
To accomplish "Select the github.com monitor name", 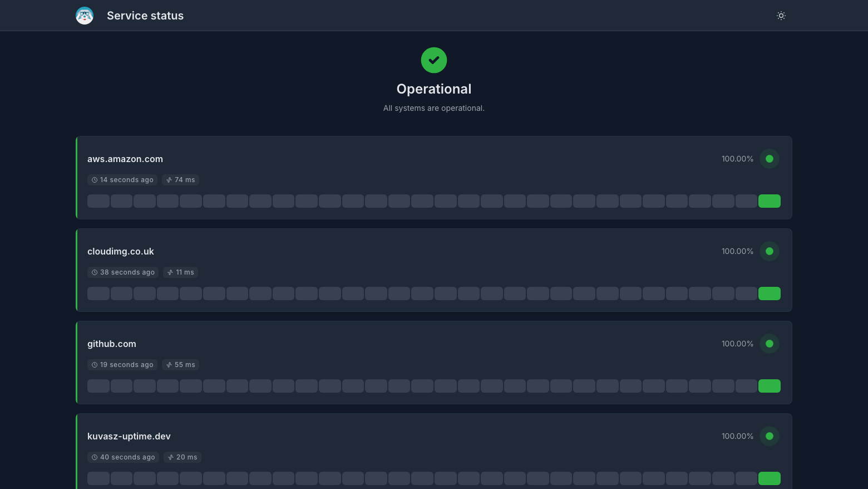I will tap(112, 344).
